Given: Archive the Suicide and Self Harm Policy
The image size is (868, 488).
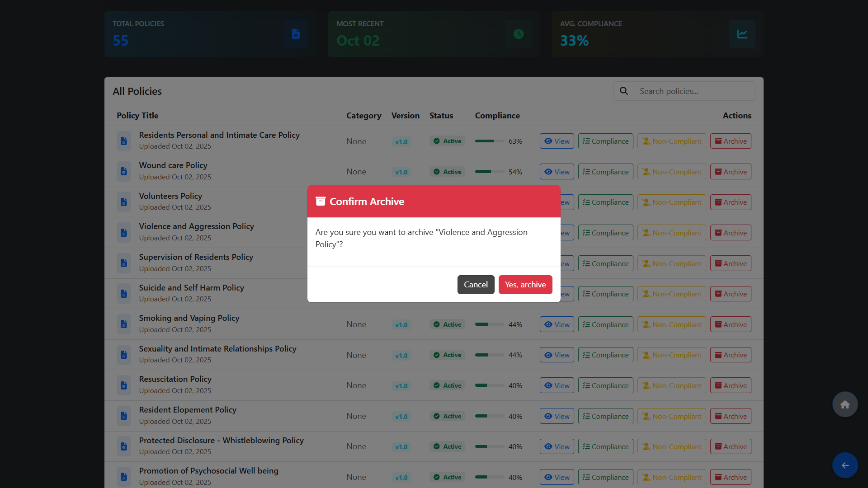Looking at the screenshot, I should click(x=731, y=294).
